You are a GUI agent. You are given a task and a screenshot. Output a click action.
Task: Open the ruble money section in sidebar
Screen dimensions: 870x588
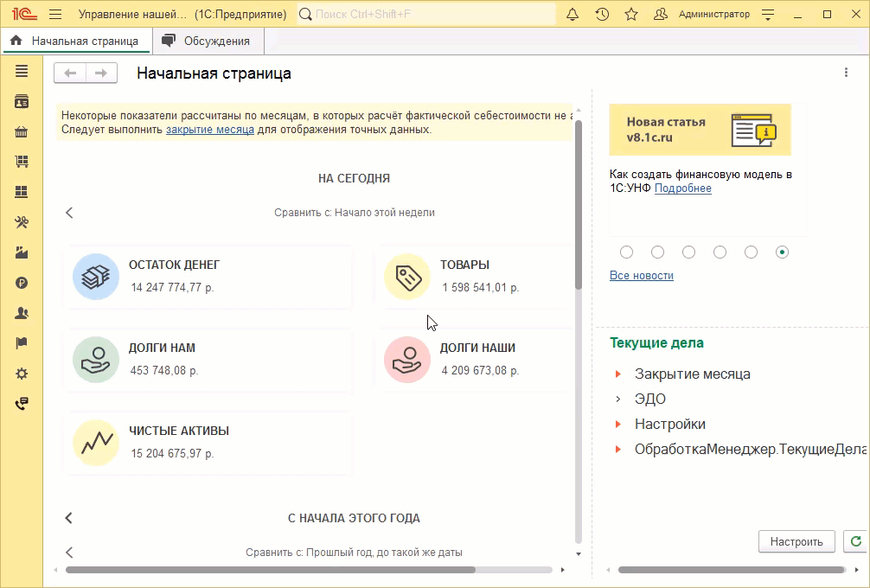[22, 283]
